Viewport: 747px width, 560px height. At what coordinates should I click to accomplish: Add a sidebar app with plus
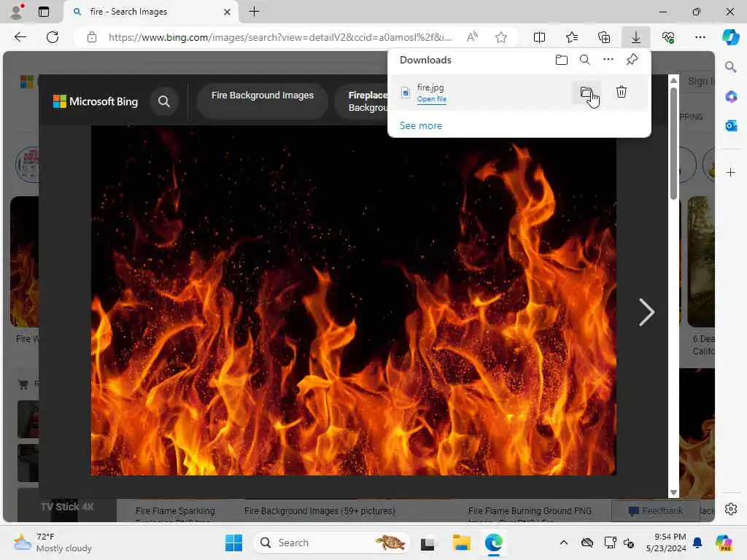730,172
